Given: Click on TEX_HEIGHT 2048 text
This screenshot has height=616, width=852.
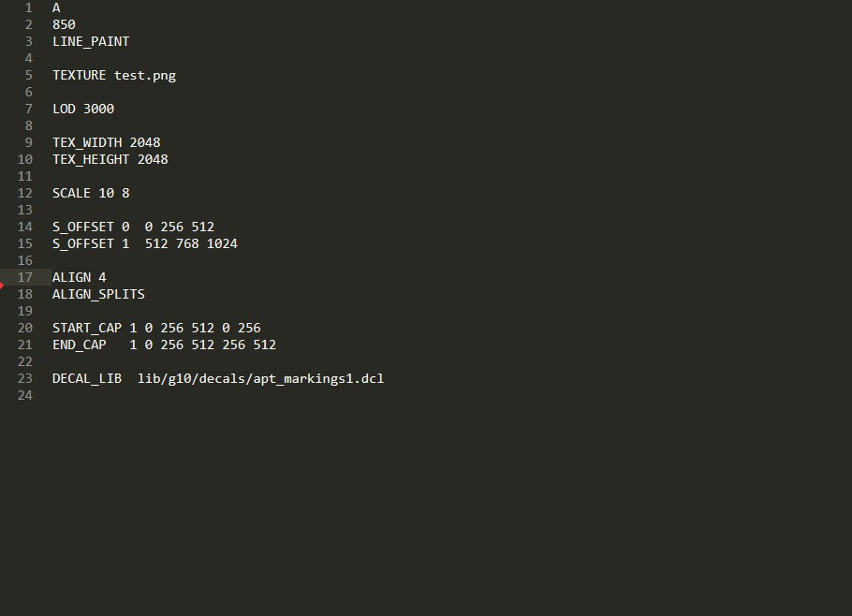Looking at the screenshot, I should 110,159.
